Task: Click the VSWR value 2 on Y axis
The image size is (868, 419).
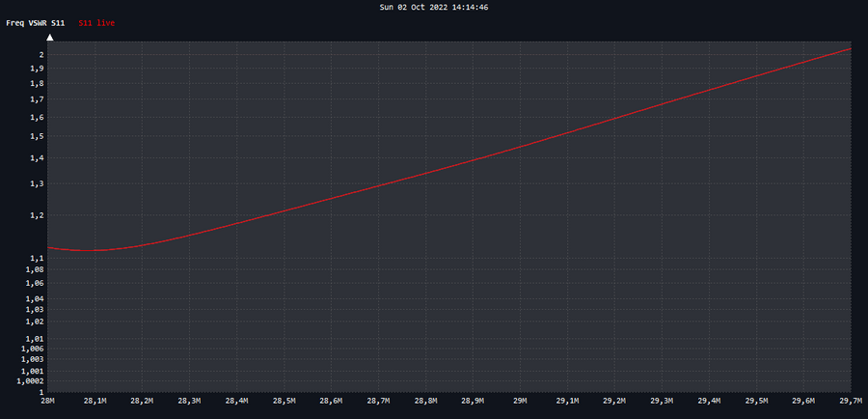Action: tap(41, 55)
